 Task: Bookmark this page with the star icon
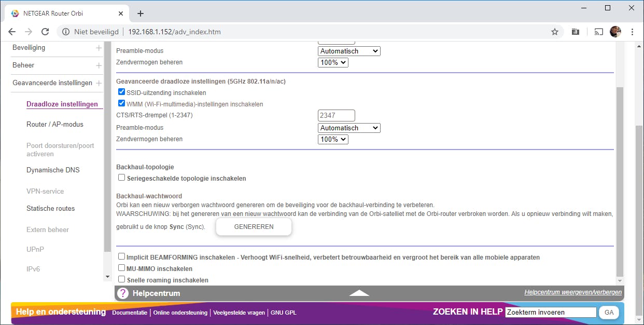[x=554, y=32]
